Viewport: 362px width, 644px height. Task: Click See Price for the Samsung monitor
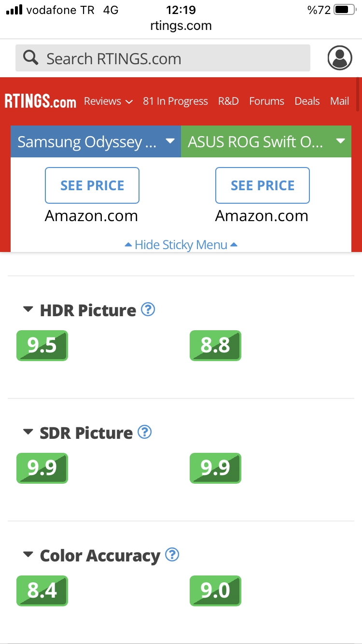coord(92,185)
